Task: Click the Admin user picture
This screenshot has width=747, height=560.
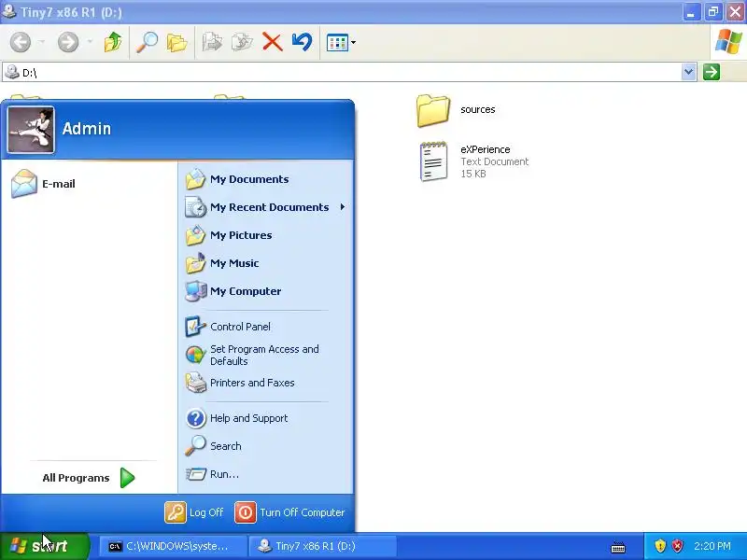Action: tap(31, 130)
